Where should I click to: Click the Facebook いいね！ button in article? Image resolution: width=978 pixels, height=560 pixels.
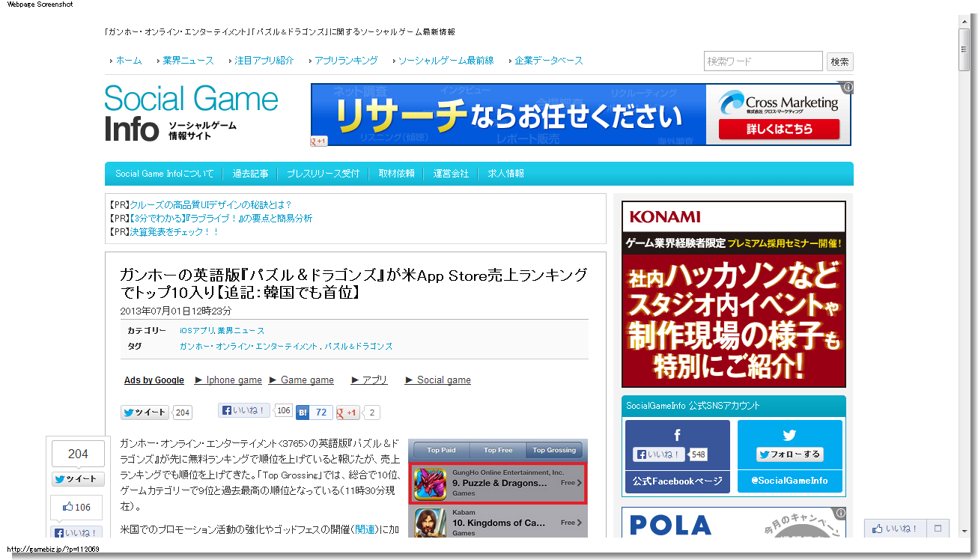(x=244, y=410)
